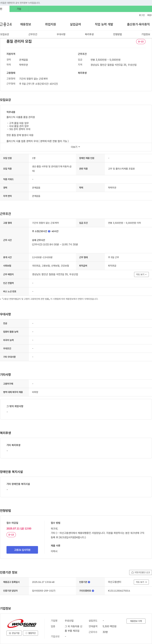Open the 채용정보 이력 button
The image size is (152, 644).
[x=136, y=621]
